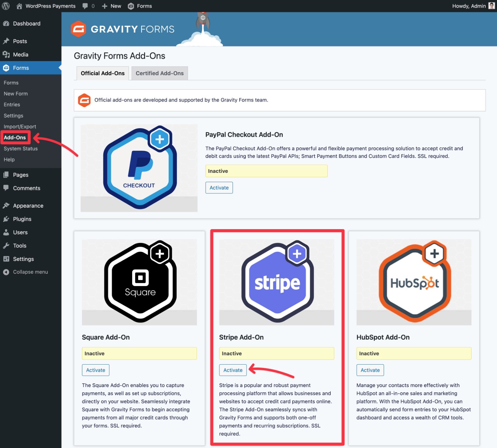Image resolution: width=497 pixels, height=448 pixels.
Task: Open System Status from the Forms submenu
Action: [x=20, y=148]
